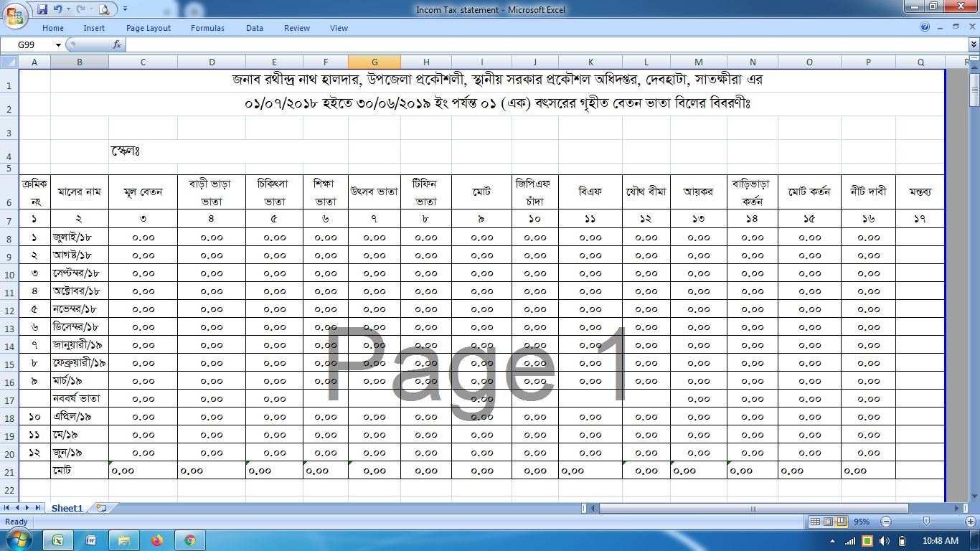980x551 pixels.
Task: Click the 95% zoom level button
Action: tap(863, 522)
